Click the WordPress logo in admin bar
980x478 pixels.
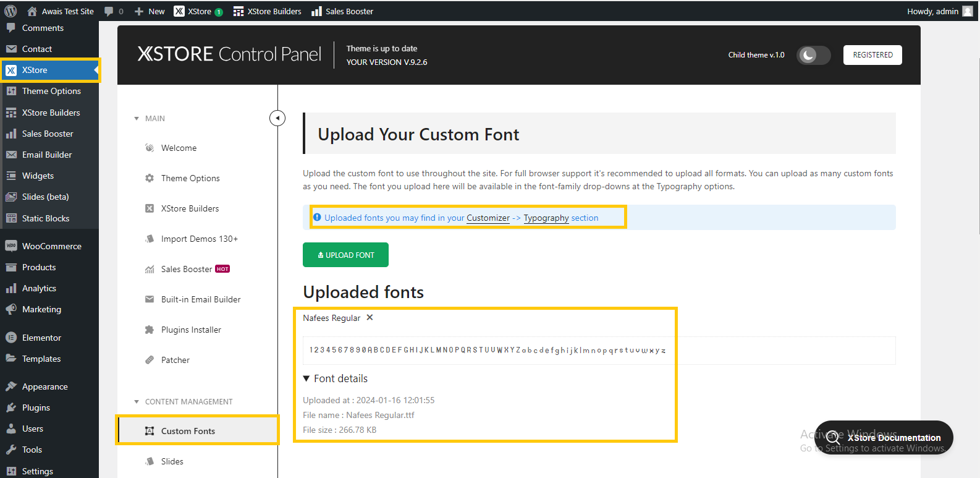11,11
